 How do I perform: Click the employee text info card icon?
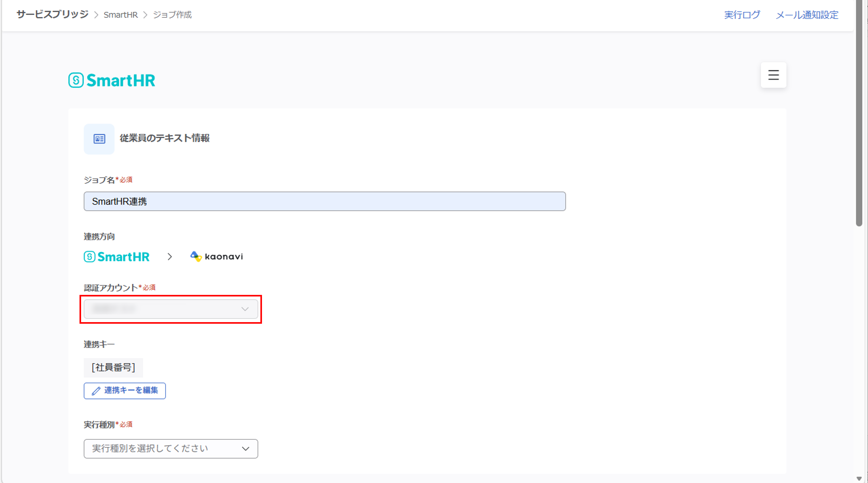click(x=99, y=139)
